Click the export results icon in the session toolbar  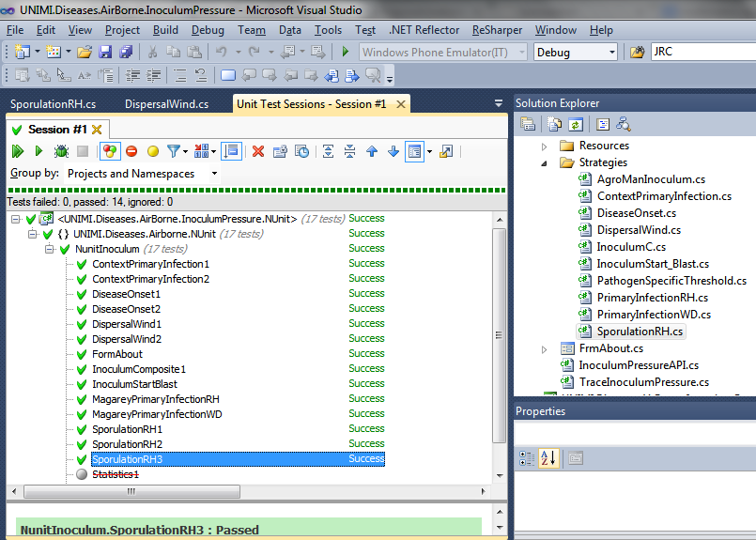tap(446, 151)
